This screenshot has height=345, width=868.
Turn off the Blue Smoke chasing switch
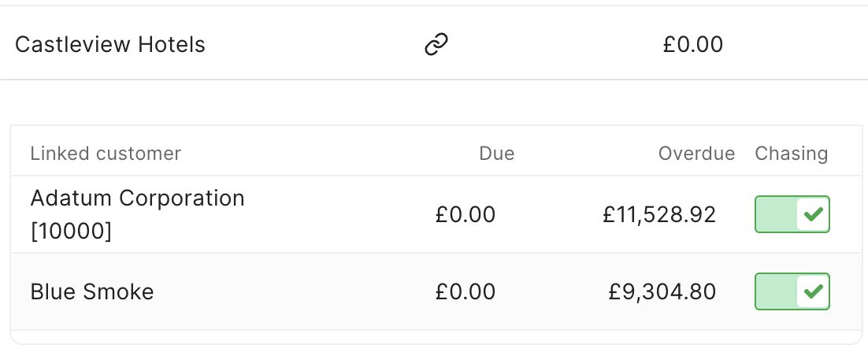(792, 291)
